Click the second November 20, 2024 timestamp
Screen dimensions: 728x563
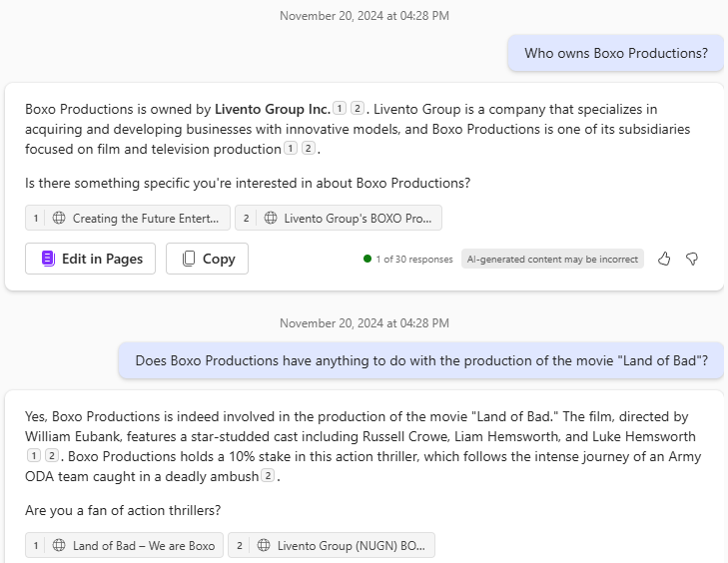click(x=364, y=323)
